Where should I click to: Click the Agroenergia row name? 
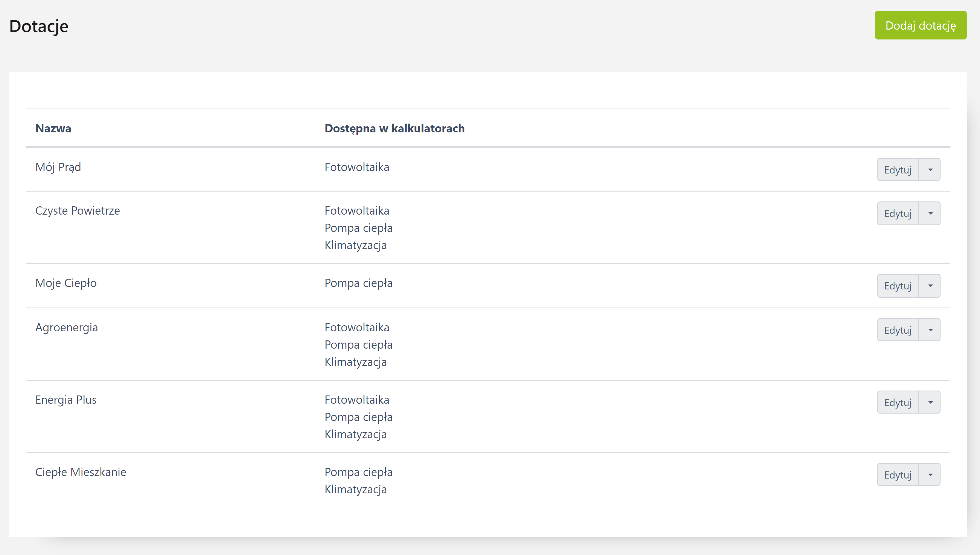tap(66, 328)
